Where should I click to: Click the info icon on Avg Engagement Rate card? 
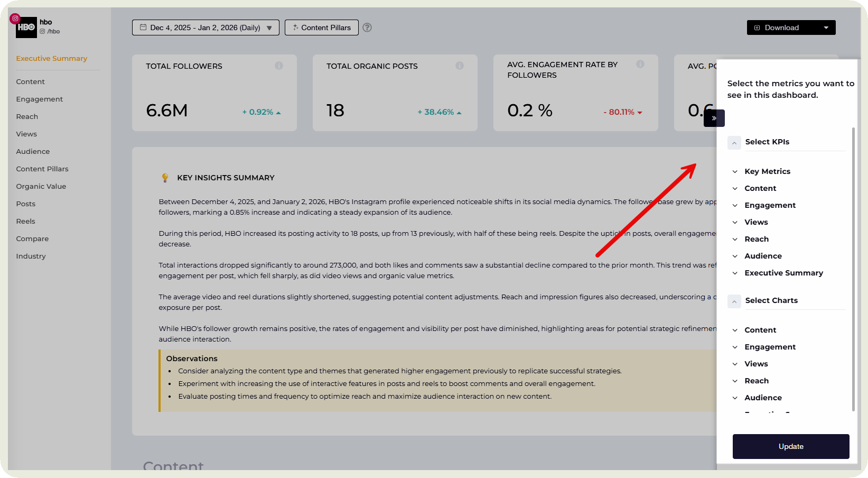(640, 63)
